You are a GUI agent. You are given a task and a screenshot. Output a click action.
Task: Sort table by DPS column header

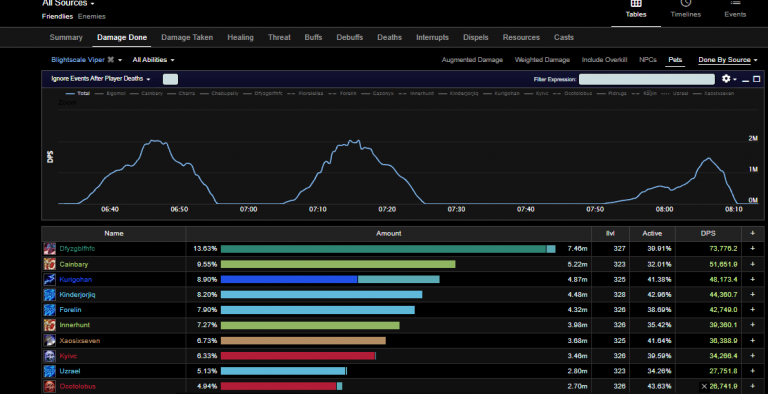point(708,233)
